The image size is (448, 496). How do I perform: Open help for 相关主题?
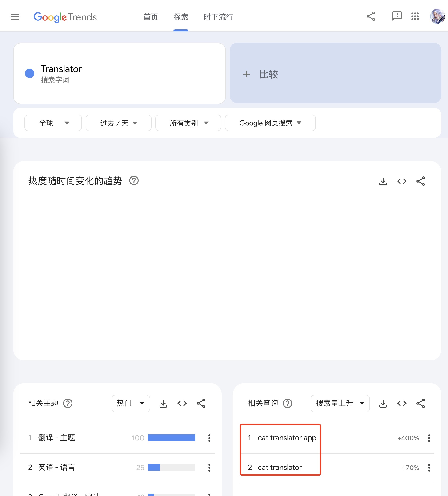68,403
